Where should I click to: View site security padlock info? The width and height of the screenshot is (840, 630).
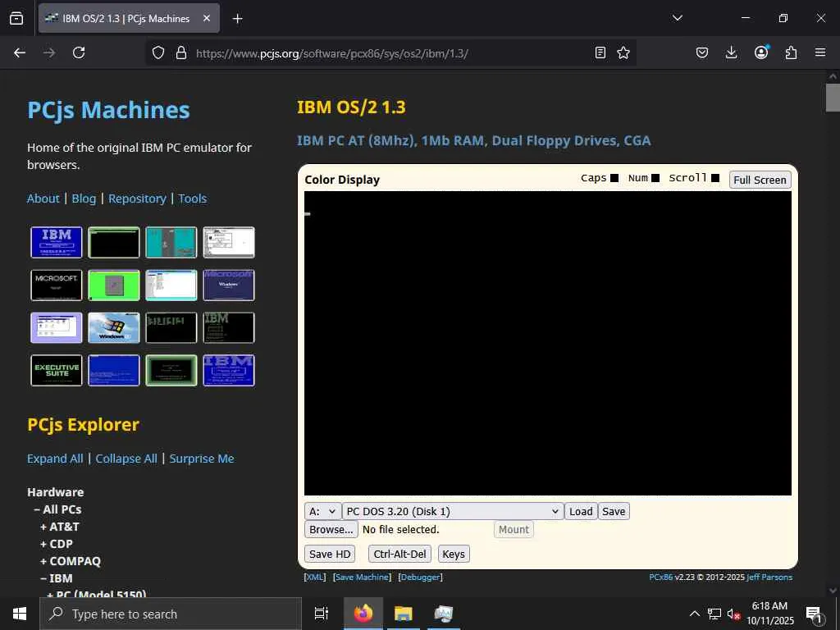[x=181, y=52]
